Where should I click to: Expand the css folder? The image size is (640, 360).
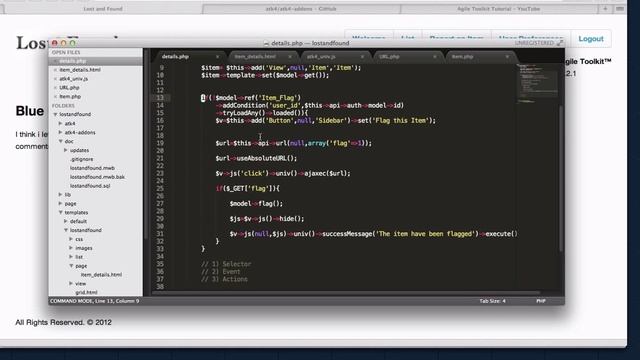click(71, 239)
